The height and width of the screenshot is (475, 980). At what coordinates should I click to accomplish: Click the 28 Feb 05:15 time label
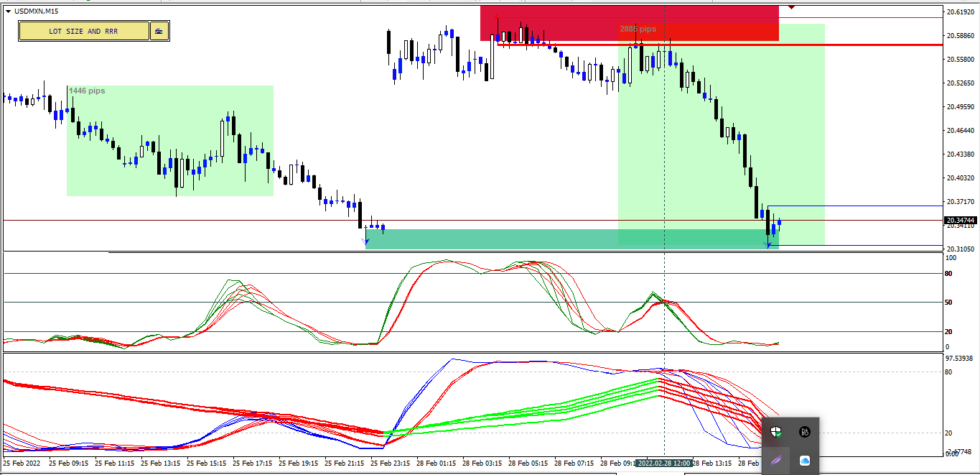(528, 464)
